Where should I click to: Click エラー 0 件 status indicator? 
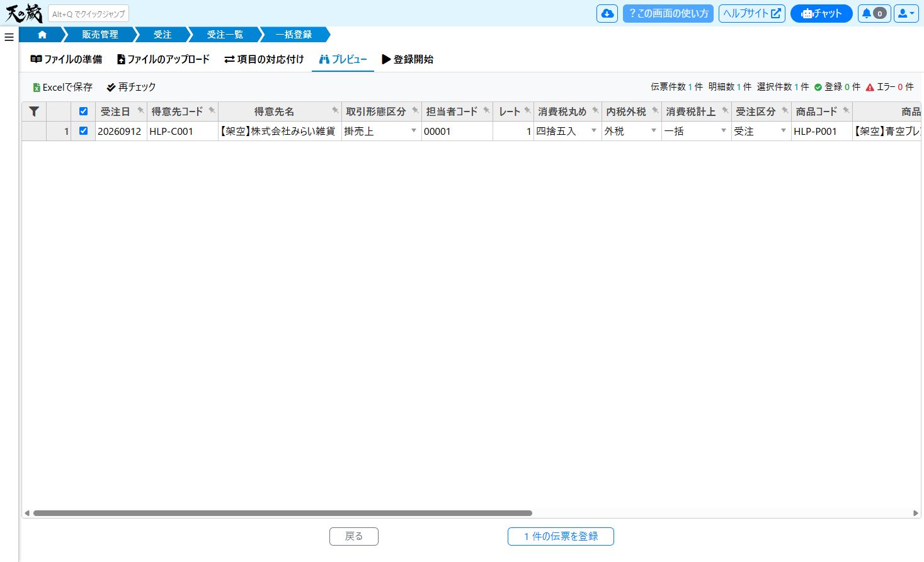[889, 87]
